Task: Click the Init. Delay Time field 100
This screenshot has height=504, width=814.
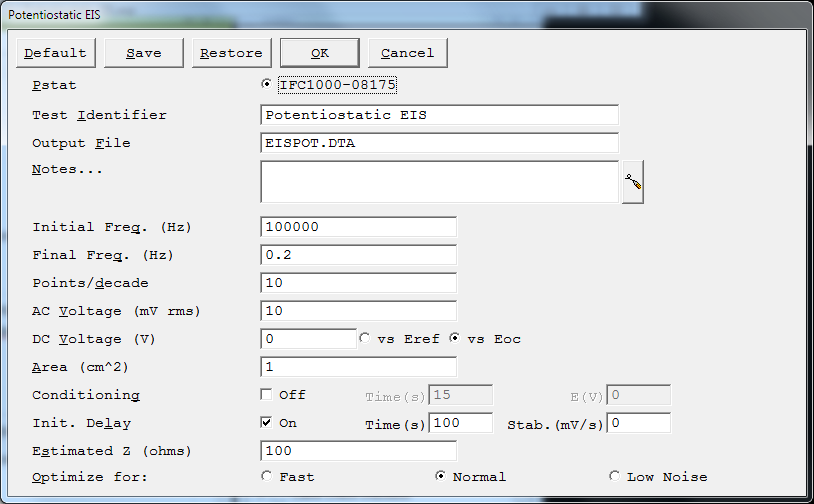Action: [460, 423]
